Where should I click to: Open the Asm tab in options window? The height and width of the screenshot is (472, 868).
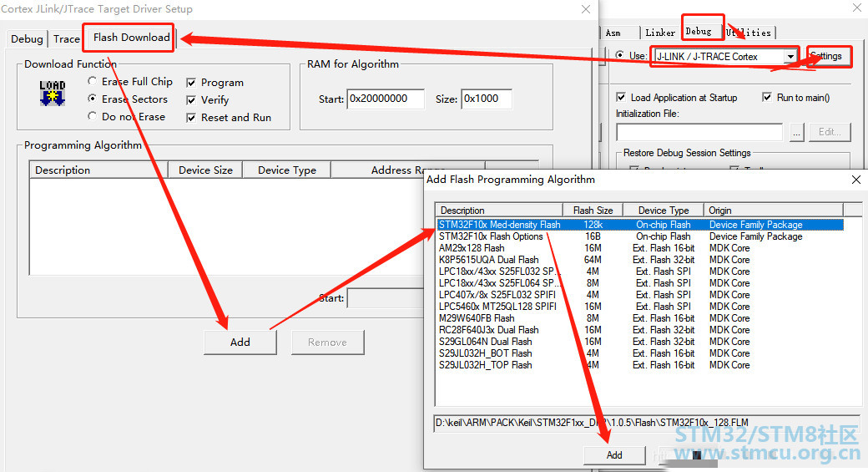click(x=613, y=33)
